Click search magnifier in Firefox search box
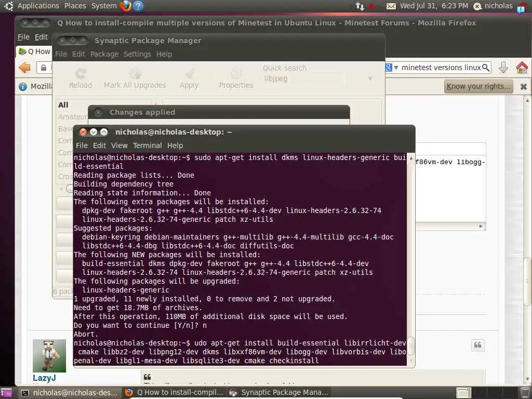This screenshot has width=532, height=399. pyautogui.click(x=486, y=68)
